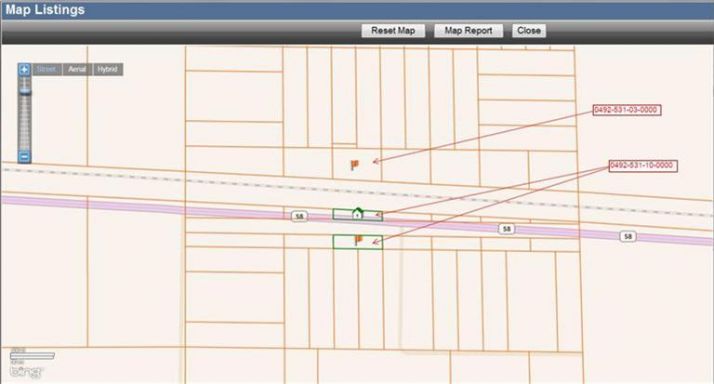Select parcel label 0492-531-03-0000

(x=627, y=110)
